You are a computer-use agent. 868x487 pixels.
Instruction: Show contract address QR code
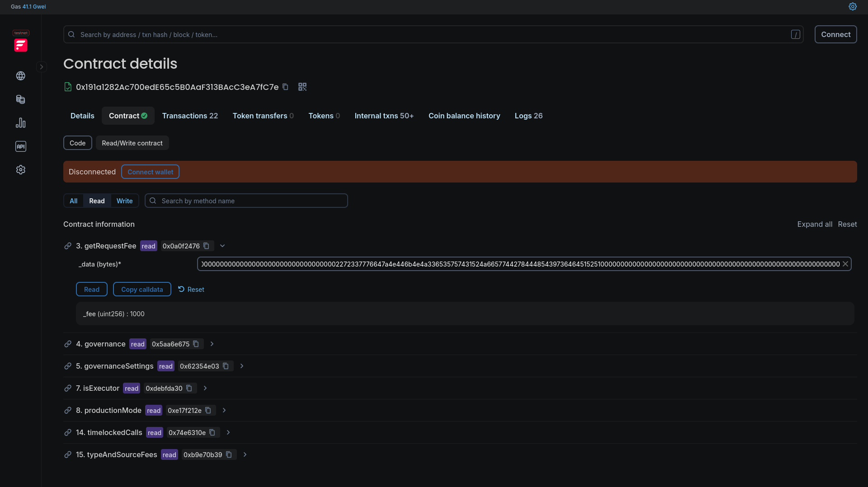[302, 86]
